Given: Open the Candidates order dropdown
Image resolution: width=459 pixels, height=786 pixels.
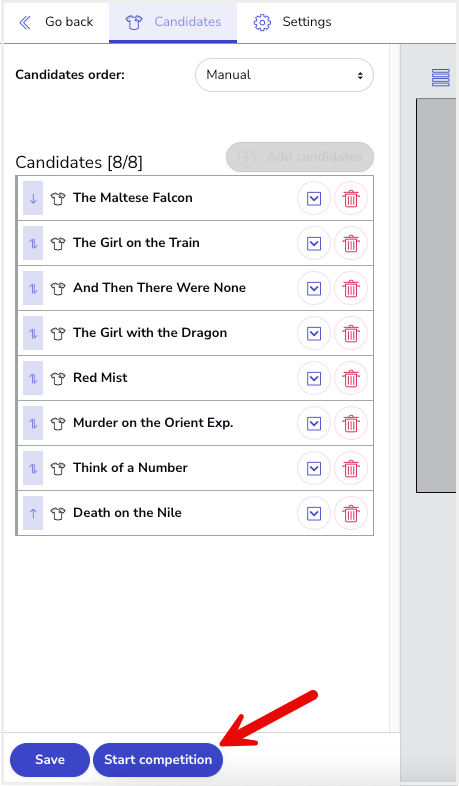Looking at the screenshot, I should click(x=284, y=75).
